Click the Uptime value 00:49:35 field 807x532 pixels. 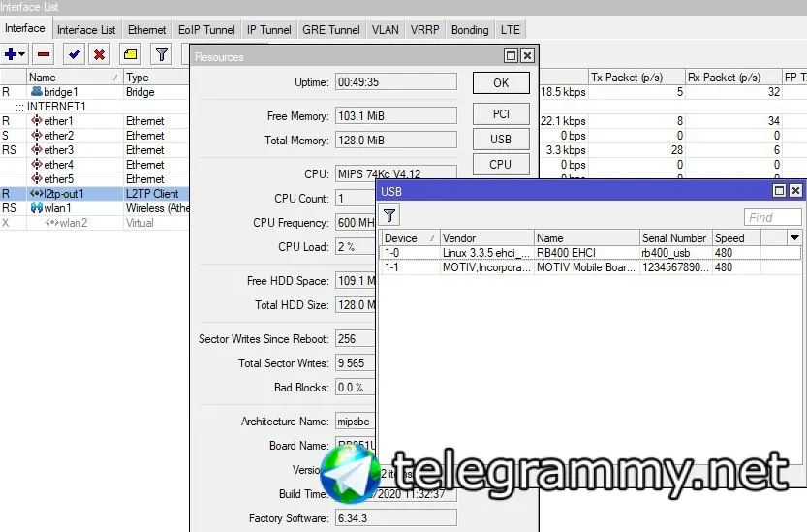pos(396,82)
